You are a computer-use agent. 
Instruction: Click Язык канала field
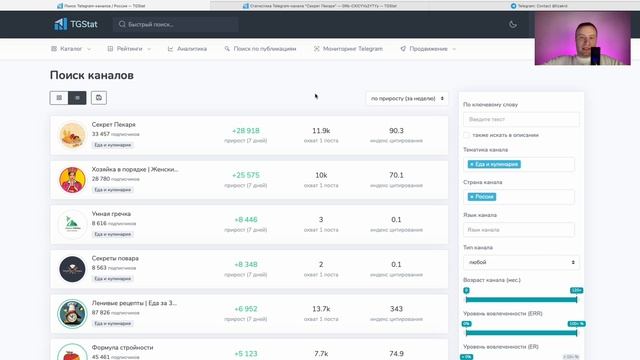coord(519,230)
